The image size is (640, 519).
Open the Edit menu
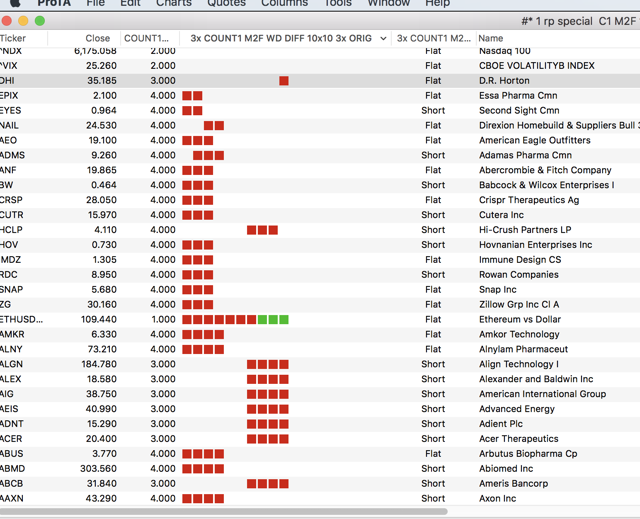130,3
